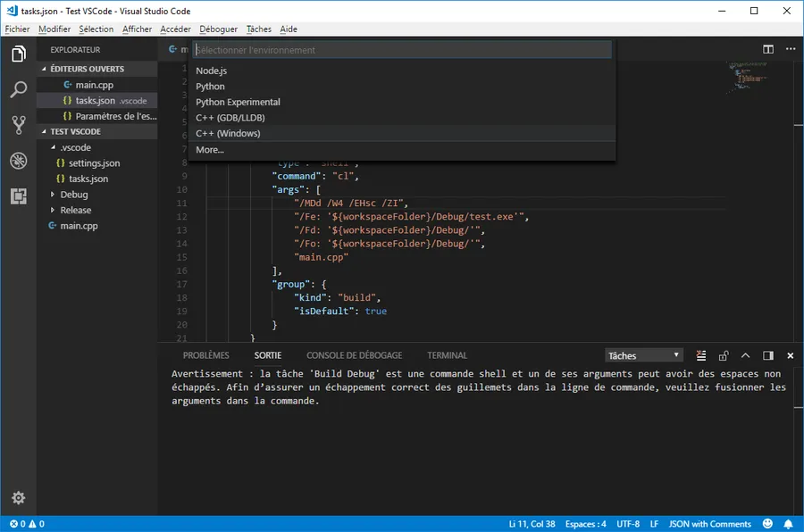Click the "build" value on line 18
804x532 pixels.
356,298
